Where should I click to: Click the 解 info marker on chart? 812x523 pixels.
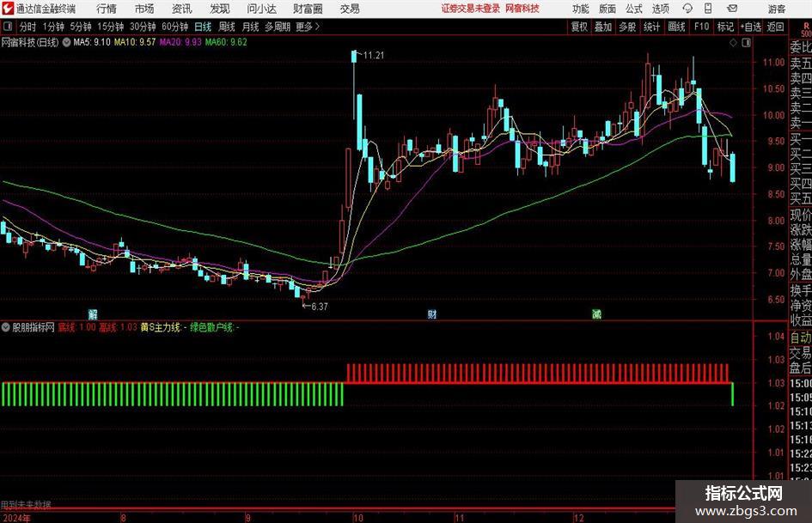coord(93,314)
